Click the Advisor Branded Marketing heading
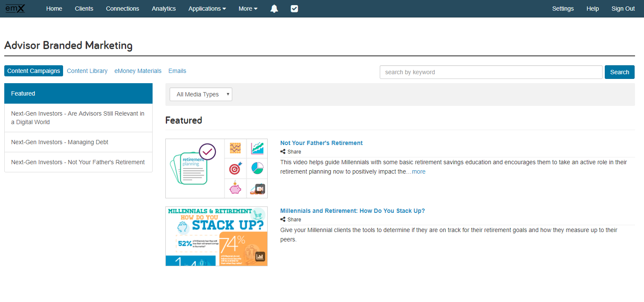 click(x=68, y=46)
